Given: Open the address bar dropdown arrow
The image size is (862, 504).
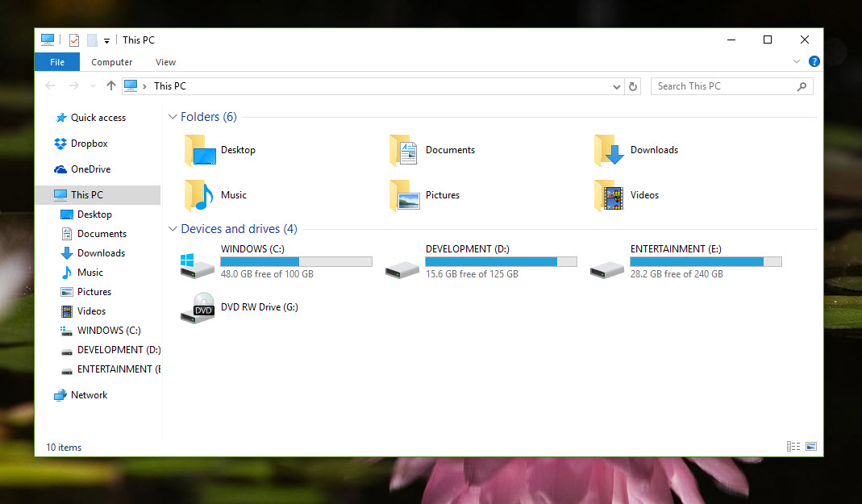Looking at the screenshot, I should pyautogui.click(x=616, y=85).
